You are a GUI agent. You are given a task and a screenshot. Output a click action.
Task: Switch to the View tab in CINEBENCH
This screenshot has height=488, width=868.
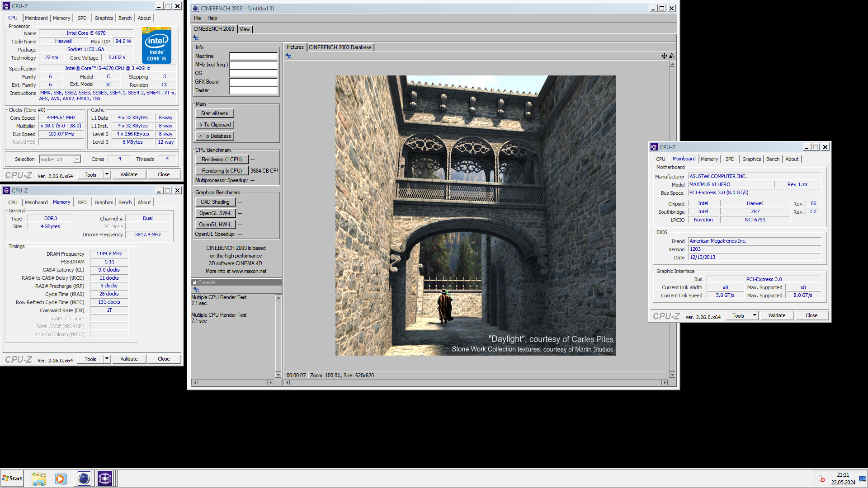point(245,29)
